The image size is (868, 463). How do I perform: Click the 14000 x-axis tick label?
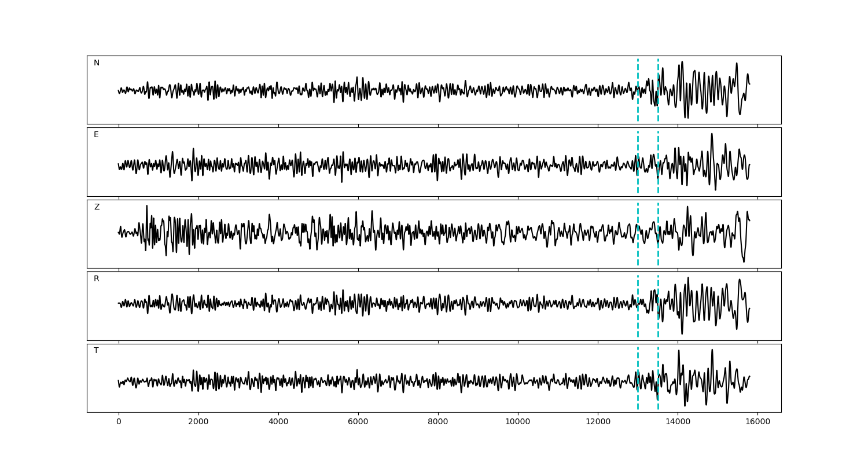[678, 422]
